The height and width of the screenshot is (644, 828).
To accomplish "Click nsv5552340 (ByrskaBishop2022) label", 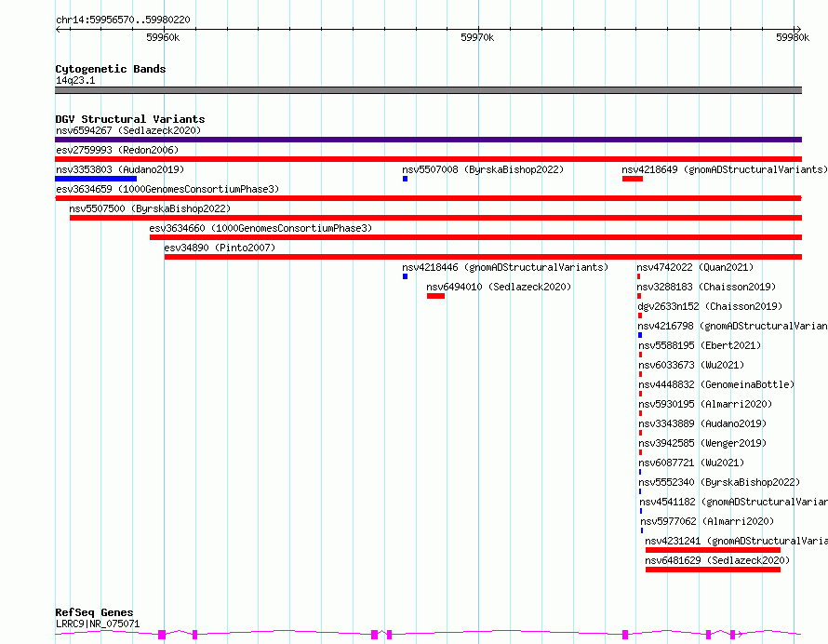I will click(719, 482).
